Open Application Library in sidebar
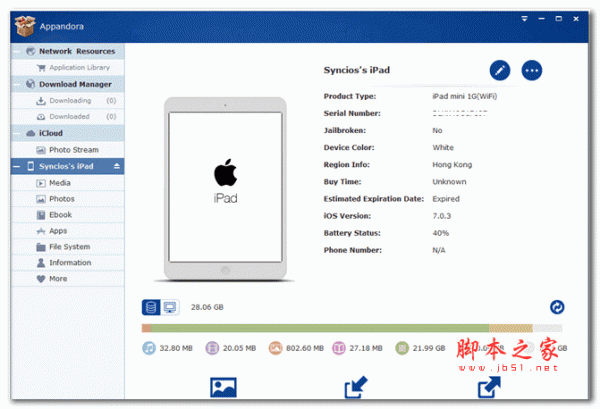The height and width of the screenshot is (409, 600). tap(67, 68)
